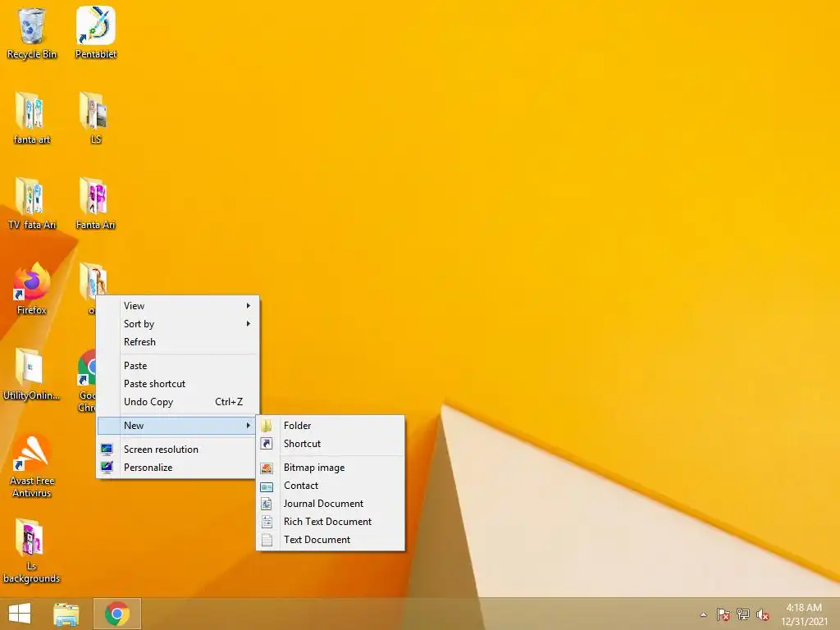Create a new Contact
This screenshot has width=840, height=630.
point(331,486)
